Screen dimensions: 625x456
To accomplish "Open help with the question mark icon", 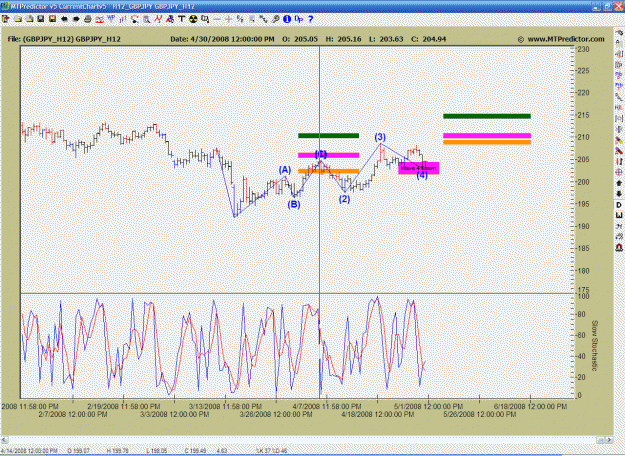I will coord(311,19).
